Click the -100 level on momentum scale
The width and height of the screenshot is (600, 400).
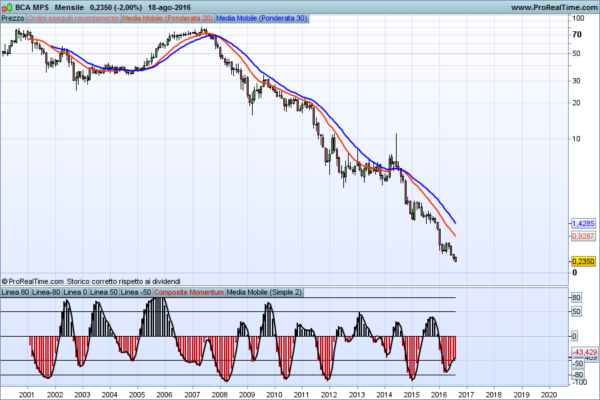click(579, 382)
